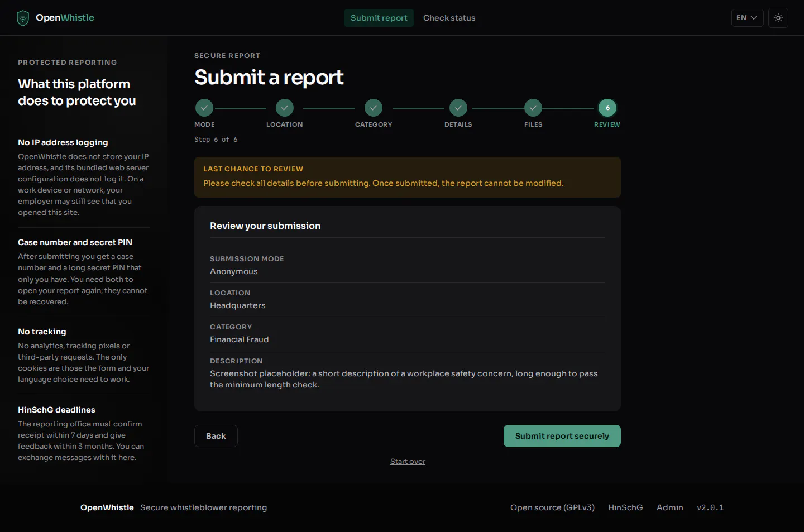This screenshot has height=532, width=804.
Task: Click the 'Review your submission' heading
Action: 265,226
